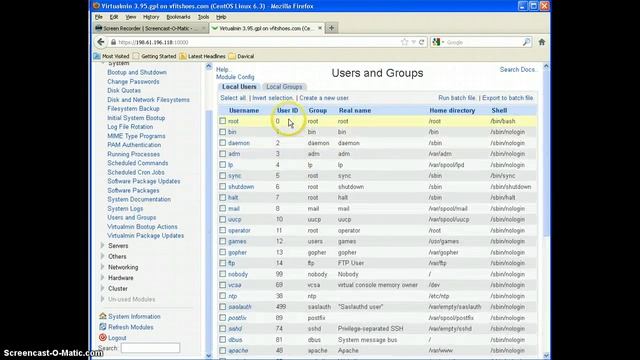Image resolution: width=640 pixels, height=360 pixels.
Task: Open the Firefox home page icon
Action: (x=542, y=42)
